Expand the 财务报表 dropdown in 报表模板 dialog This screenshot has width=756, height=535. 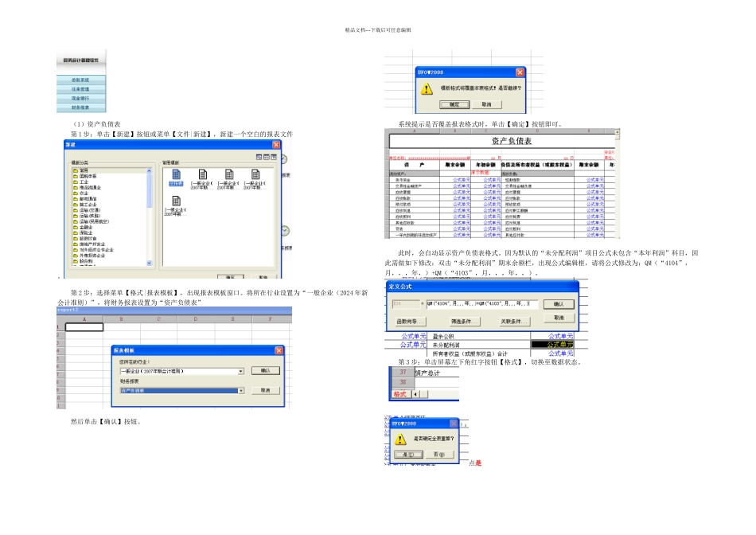pyautogui.click(x=240, y=391)
